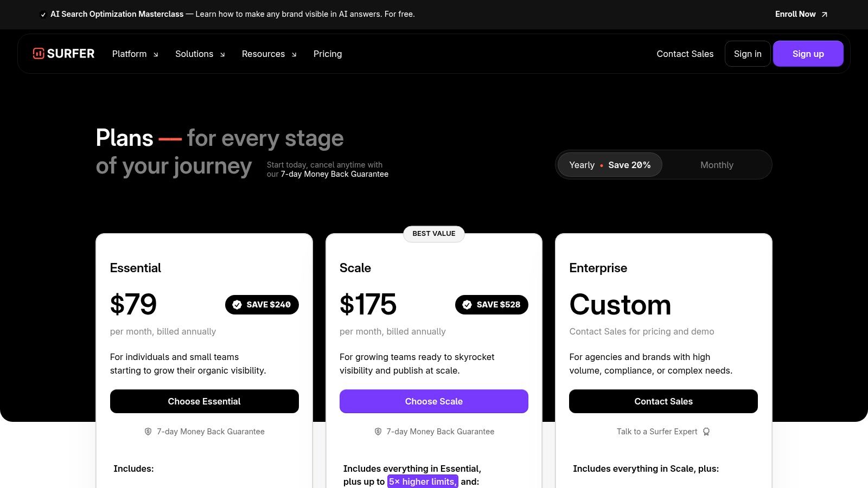Click the Sign in button
This screenshot has height=488, width=868.
(748, 54)
